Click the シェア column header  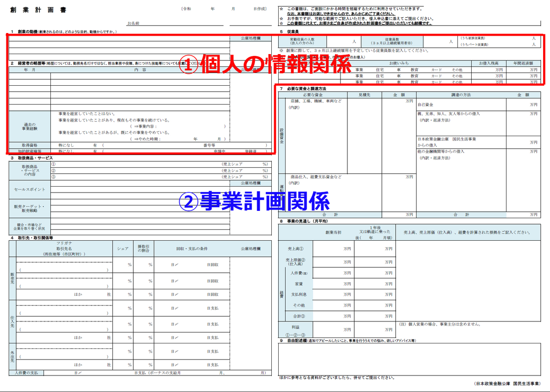123,248
